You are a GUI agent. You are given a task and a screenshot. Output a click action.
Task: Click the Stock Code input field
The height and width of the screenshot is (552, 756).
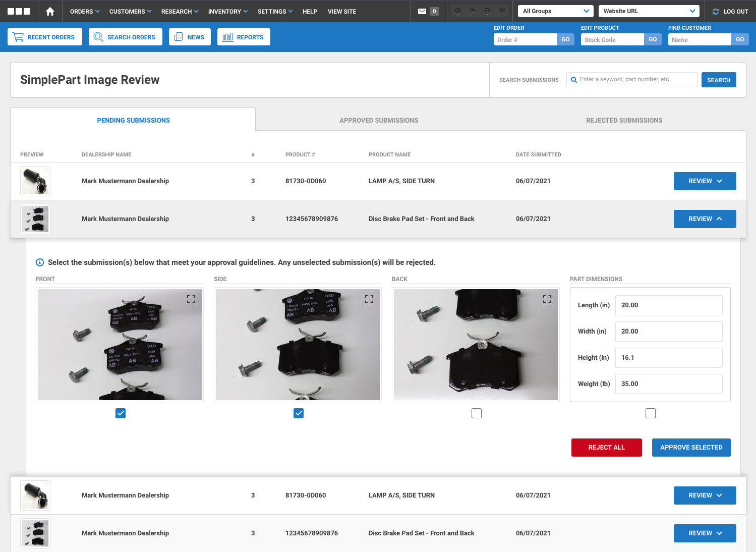[612, 39]
